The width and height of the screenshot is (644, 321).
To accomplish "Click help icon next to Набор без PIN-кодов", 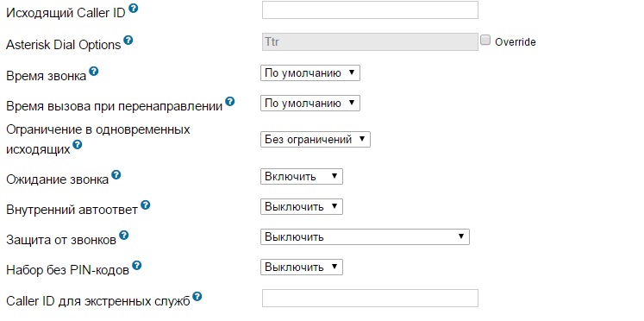I will [x=137, y=266].
